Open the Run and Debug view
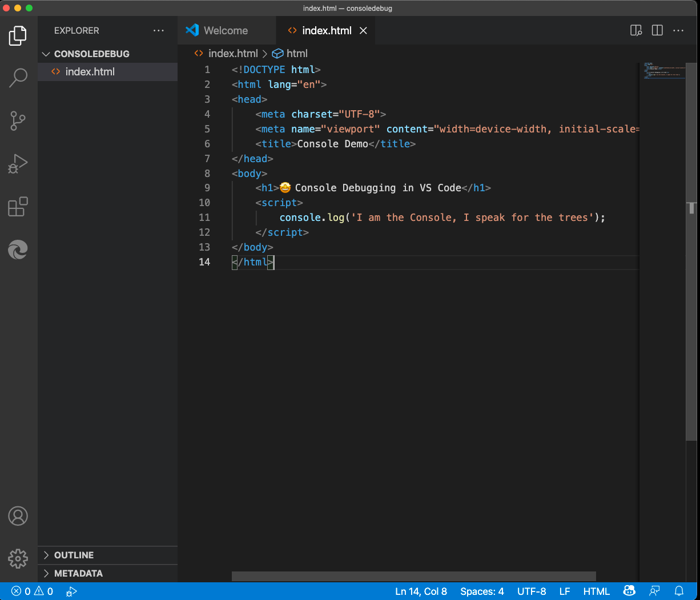700x600 pixels. tap(18, 163)
